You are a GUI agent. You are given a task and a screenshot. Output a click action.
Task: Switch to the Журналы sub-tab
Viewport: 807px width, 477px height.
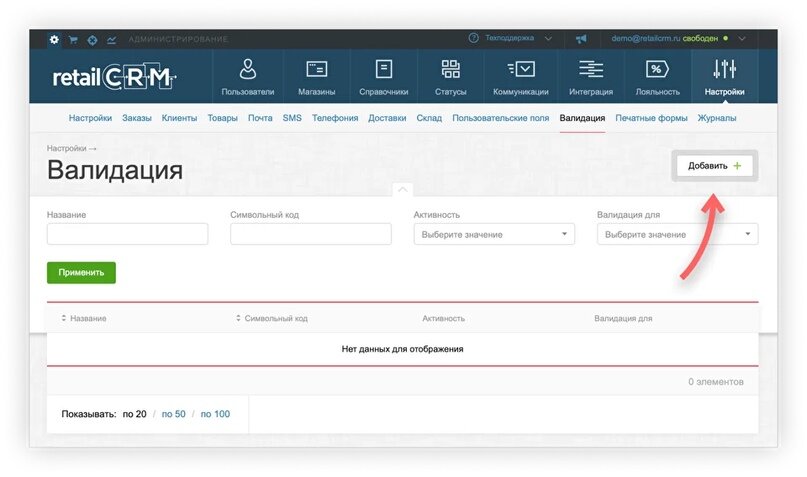click(717, 118)
